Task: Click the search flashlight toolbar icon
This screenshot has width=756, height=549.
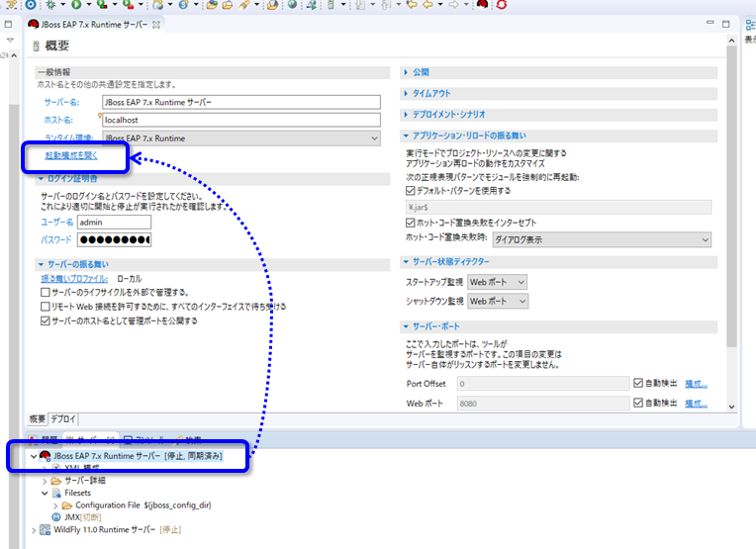Action: [244, 5]
